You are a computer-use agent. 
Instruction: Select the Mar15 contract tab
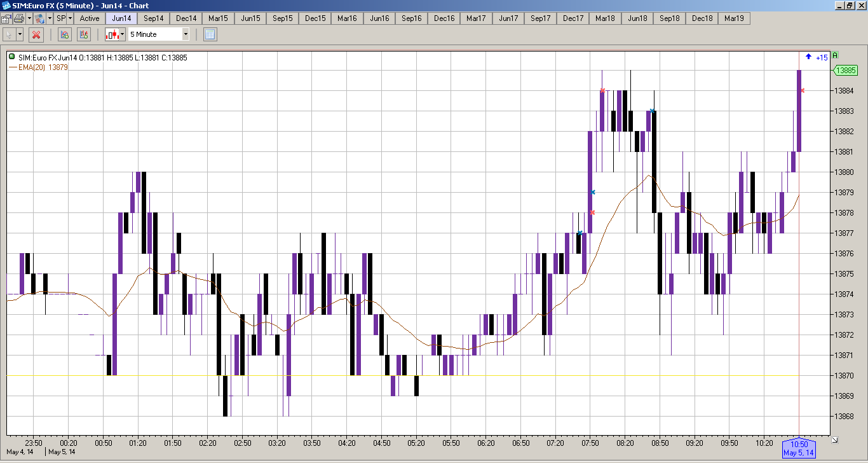click(x=218, y=18)
